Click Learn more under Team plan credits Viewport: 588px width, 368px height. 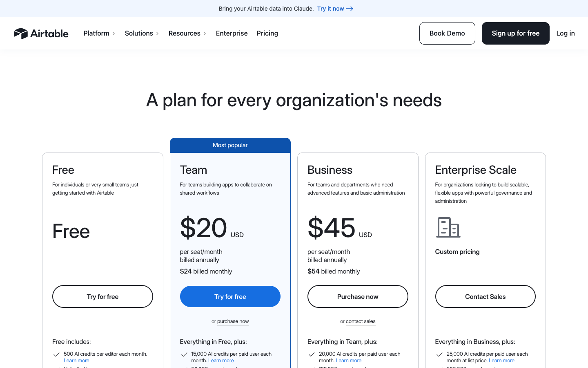pyautogui.click(x=221, y=361)
